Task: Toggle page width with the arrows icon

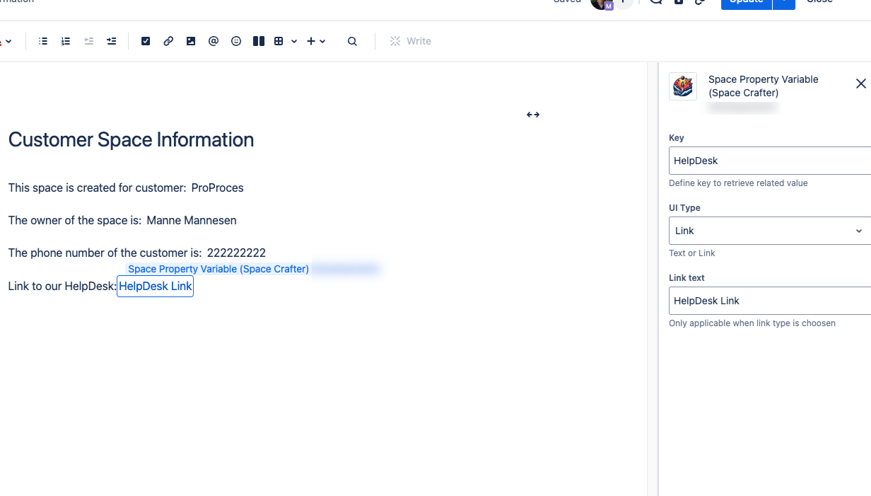Action: (533, 114)
